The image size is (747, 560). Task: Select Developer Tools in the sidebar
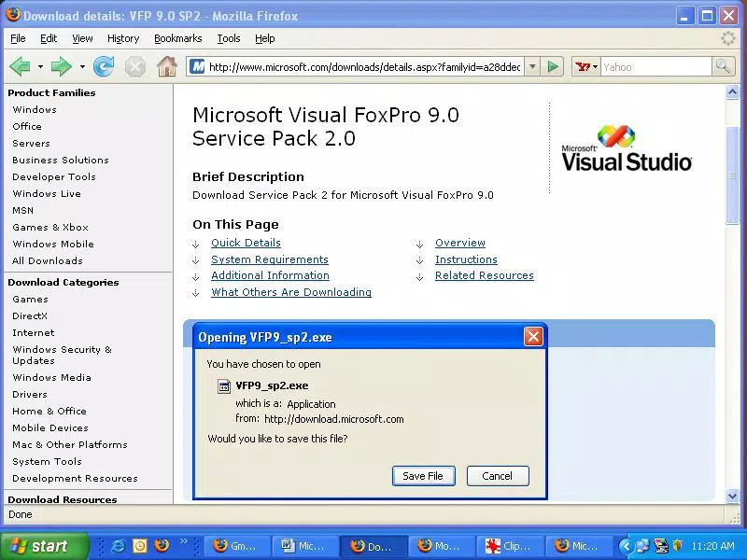click(54, 176)
